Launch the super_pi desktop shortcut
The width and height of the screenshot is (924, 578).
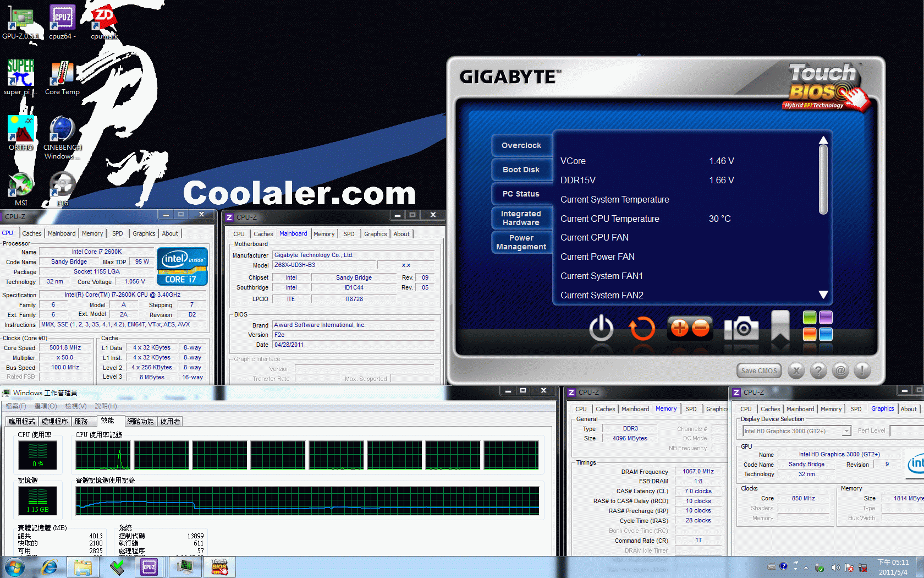tap(20, 77)
